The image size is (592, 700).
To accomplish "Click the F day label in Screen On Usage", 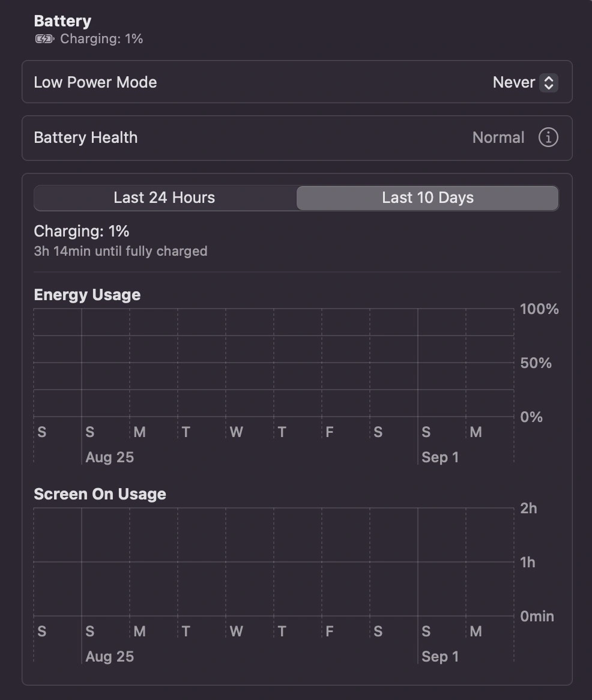I will (x=330, y=632).
